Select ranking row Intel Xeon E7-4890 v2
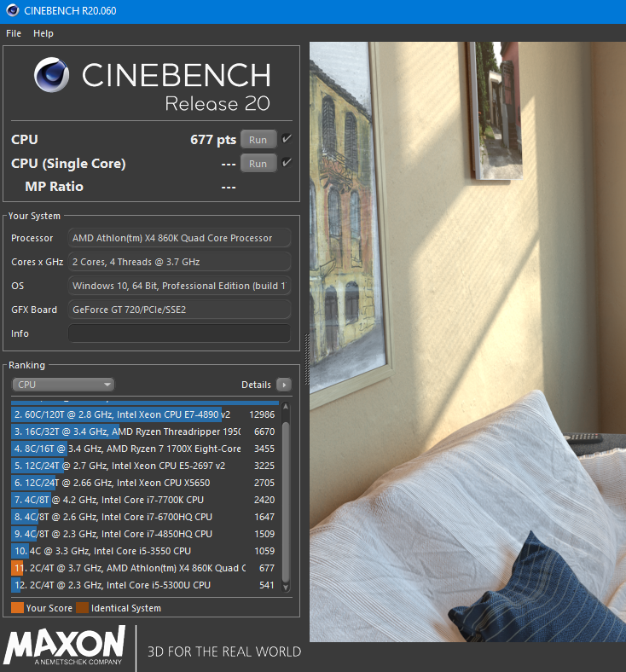 (144, 414)
